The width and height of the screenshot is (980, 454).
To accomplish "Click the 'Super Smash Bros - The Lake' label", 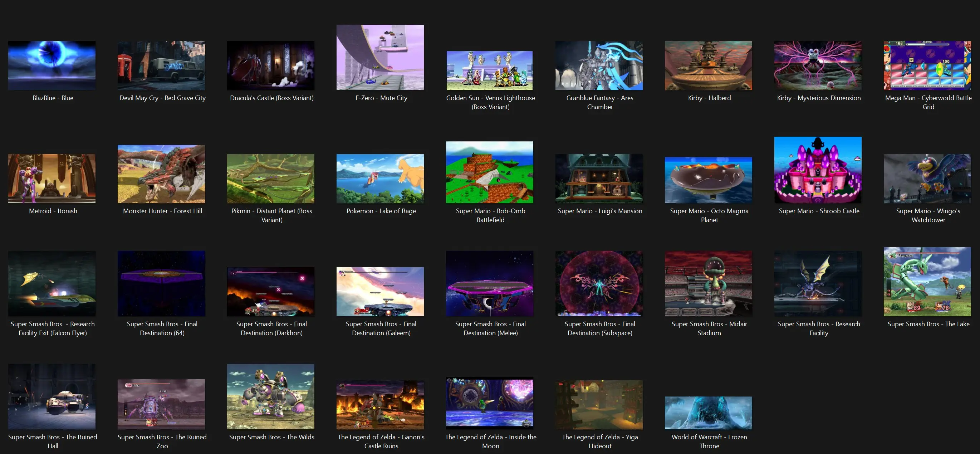I will [928, 324].
